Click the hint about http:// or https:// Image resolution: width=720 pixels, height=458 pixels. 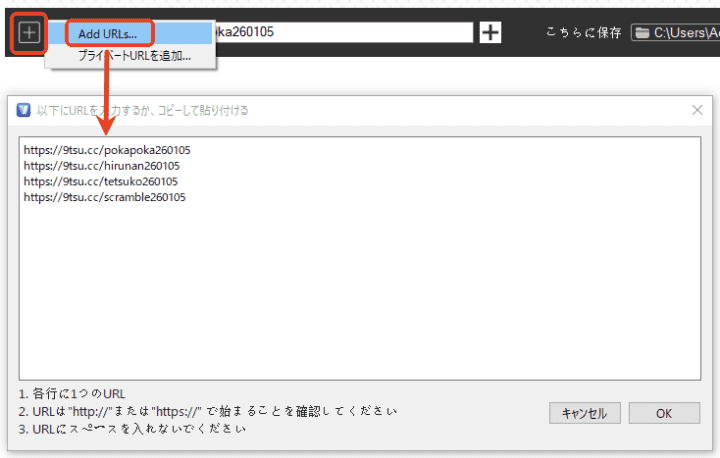tap(208, 411)
